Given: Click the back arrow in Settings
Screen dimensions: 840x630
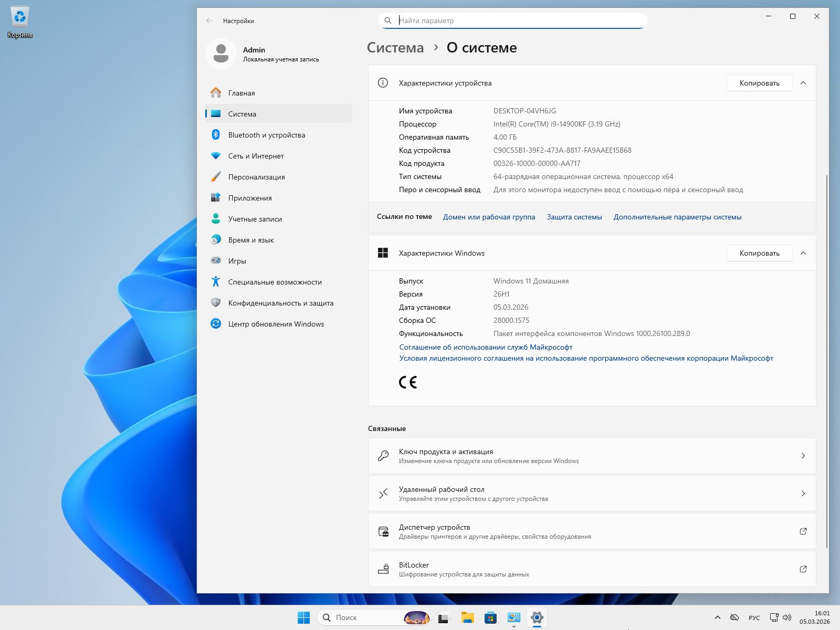Looking at the screenshot, I should coord(209,21).
